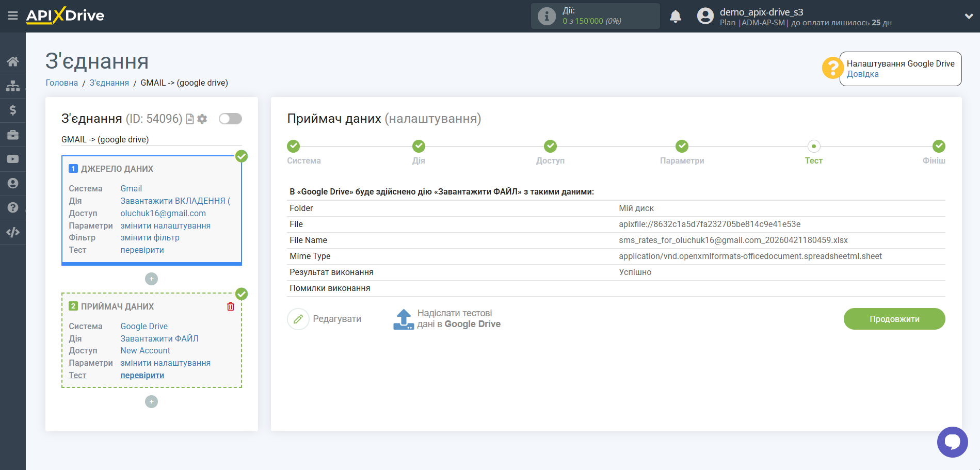This screenshot has width=980, height=470.
Task: Click receiver перевірити test link
Action: [142, 376]
